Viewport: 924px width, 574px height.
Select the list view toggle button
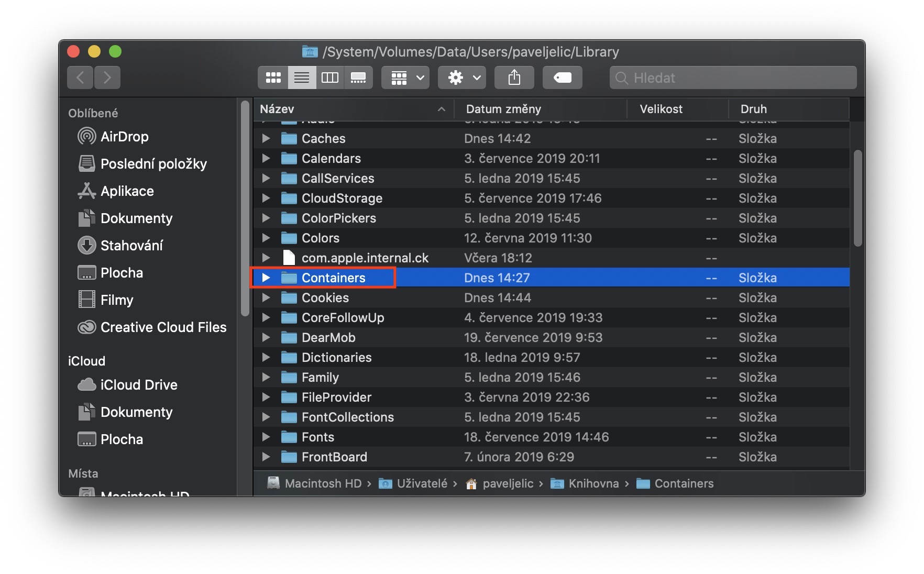302,78
